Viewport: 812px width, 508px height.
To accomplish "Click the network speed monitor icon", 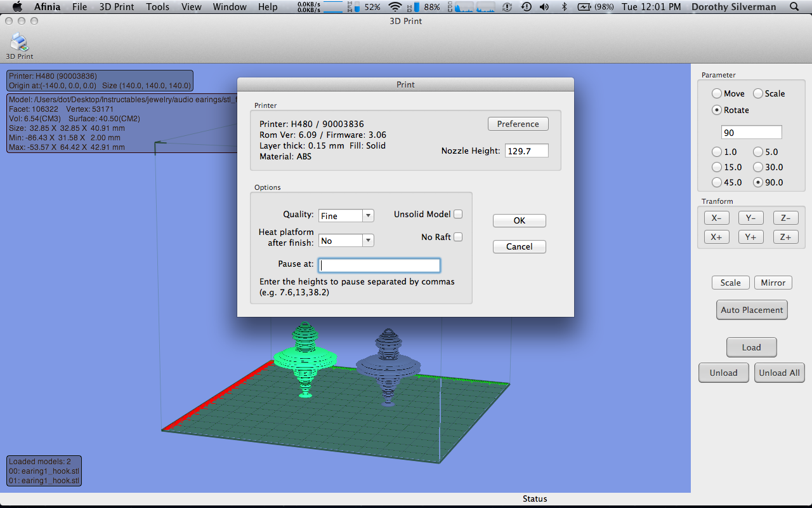I will click(319, 7).
